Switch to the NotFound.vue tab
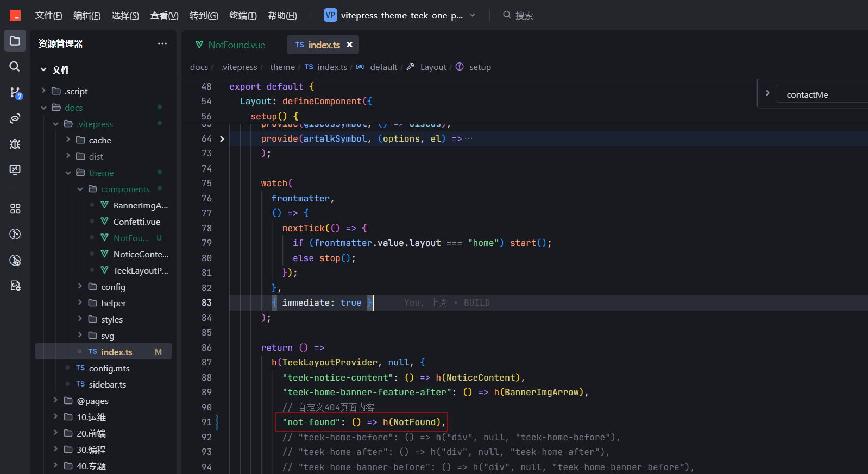 tap(230, 45)
